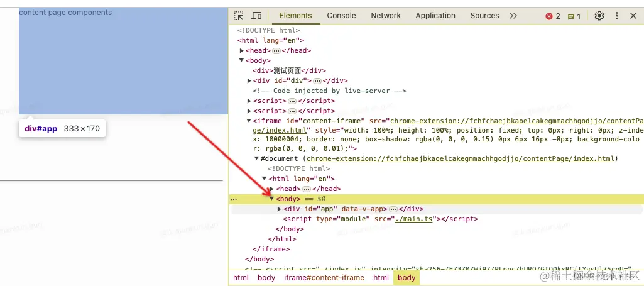Screen dimensions: 644x286
Task: Click the 'content page components' text
Action: (65, 13)
